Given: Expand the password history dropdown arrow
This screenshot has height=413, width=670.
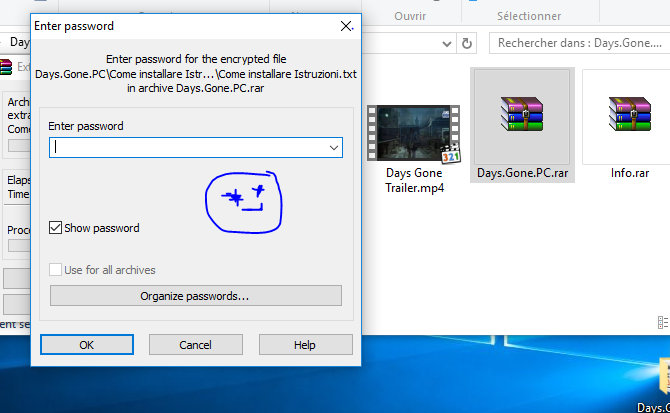Looking at the screenshot, I should click(334, 148).
